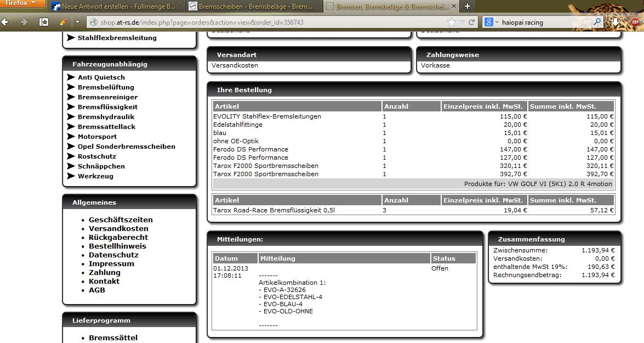The image size is (644, 343).
Task: Open the bookmarks star toolbar icon
Action: (x=44, y=22)
